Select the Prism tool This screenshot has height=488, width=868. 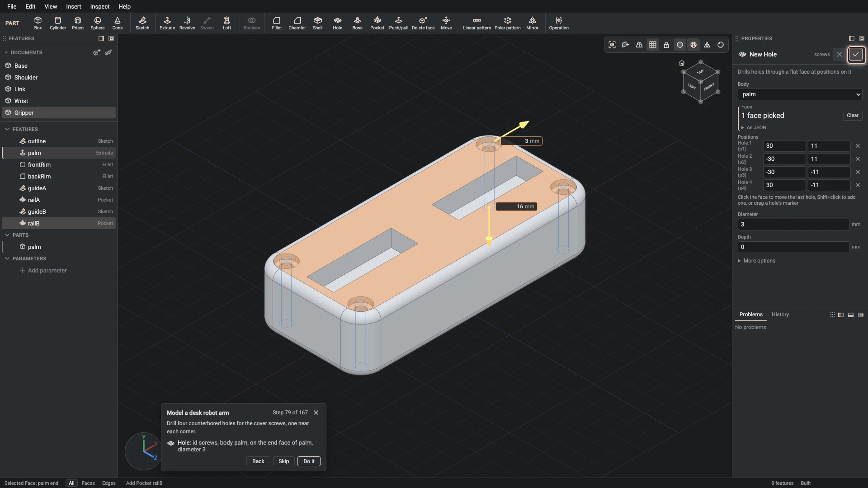78,23
